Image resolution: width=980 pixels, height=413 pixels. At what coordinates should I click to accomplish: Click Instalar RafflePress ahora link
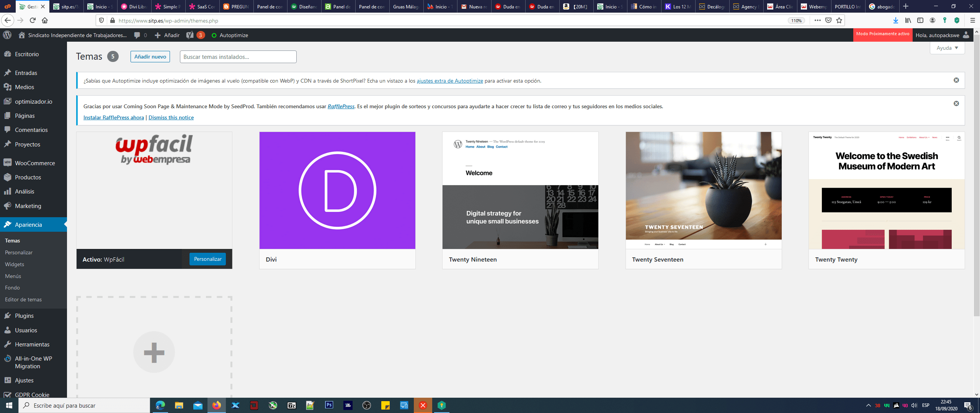click(x=114, y=117)
